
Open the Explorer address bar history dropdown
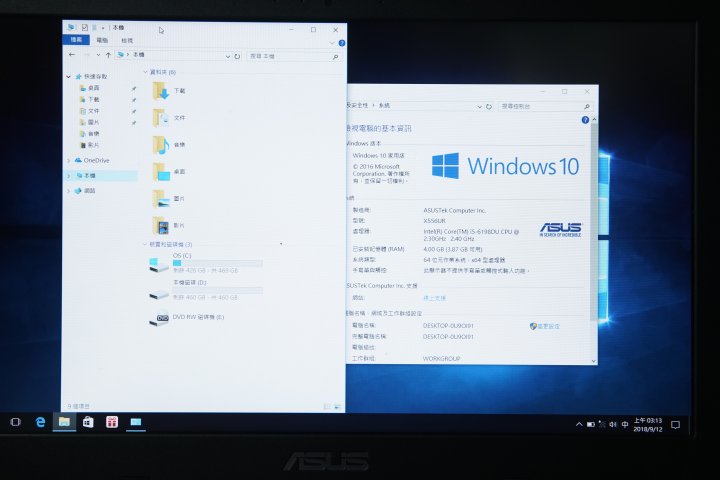click(227, 56)
